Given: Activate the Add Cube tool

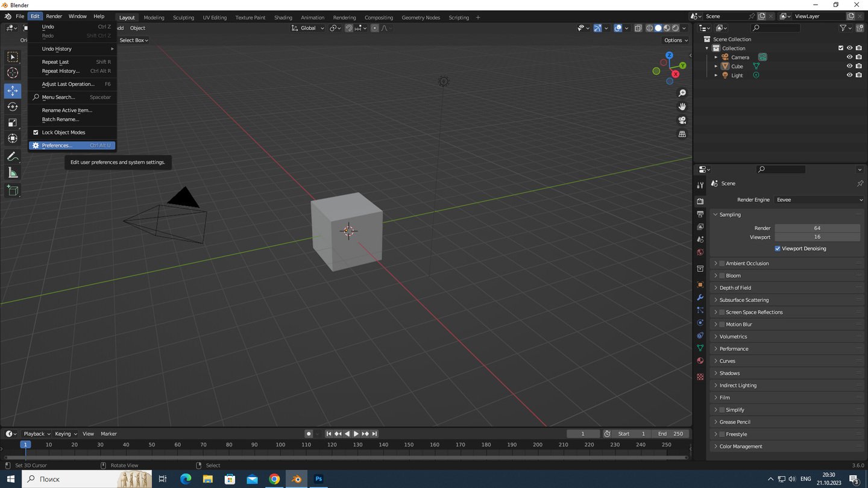Looking at the screenshot, I should (13, 191).
